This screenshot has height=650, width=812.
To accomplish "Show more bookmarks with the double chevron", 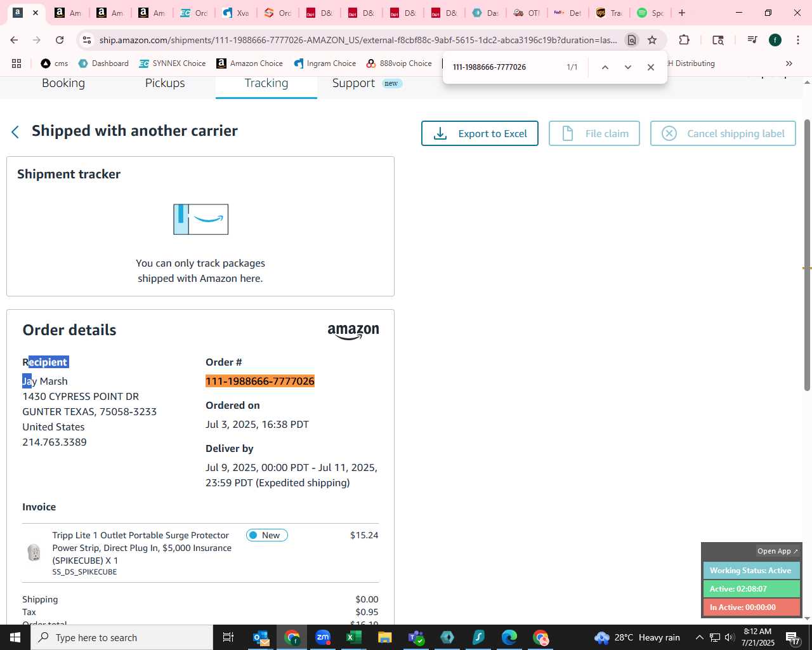I will [x=789, y=63].
